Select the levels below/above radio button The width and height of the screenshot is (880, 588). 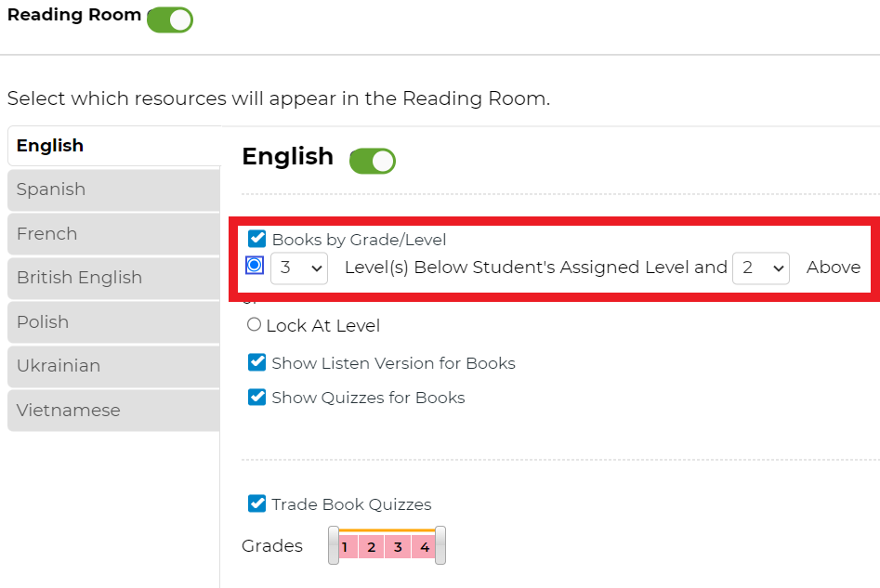[255, 265]
